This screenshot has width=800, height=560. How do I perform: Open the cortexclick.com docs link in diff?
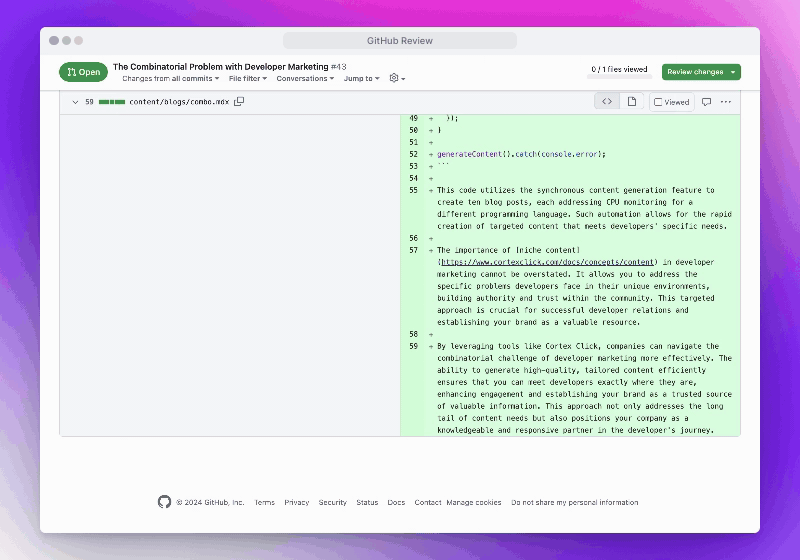(x=547, y=262)
